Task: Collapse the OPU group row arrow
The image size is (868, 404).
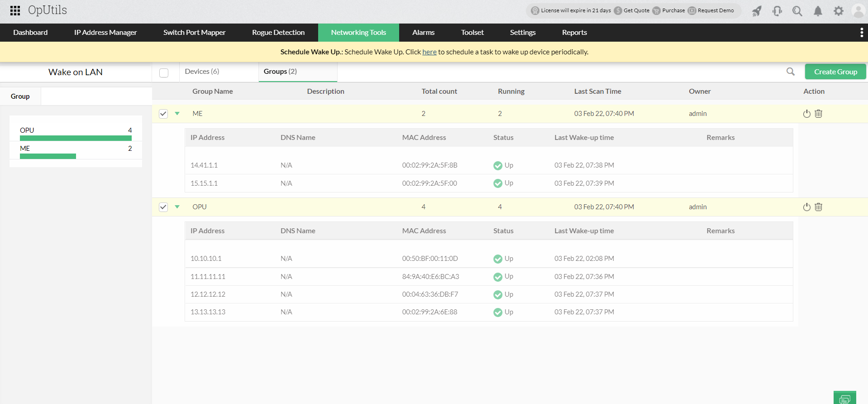Action: (177, 207)
